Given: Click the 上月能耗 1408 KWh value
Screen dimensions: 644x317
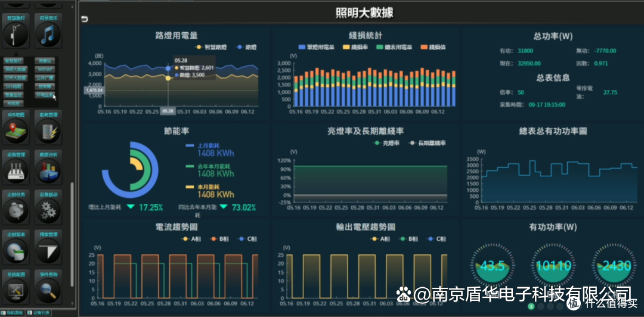Looking at the screenshot, I should 216,154.
